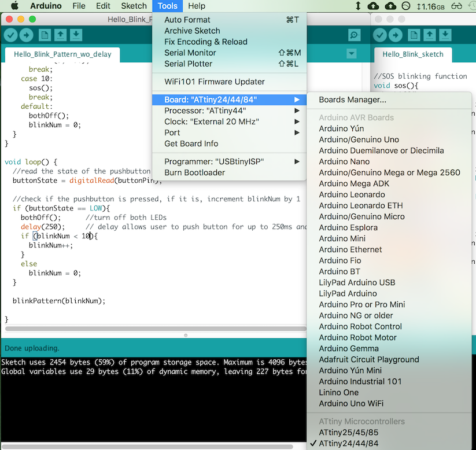Select the Hello_Blink_Pattern_wo_delay tab
The width and height of the screenshot is (476, 450).
tap(62, 54)
